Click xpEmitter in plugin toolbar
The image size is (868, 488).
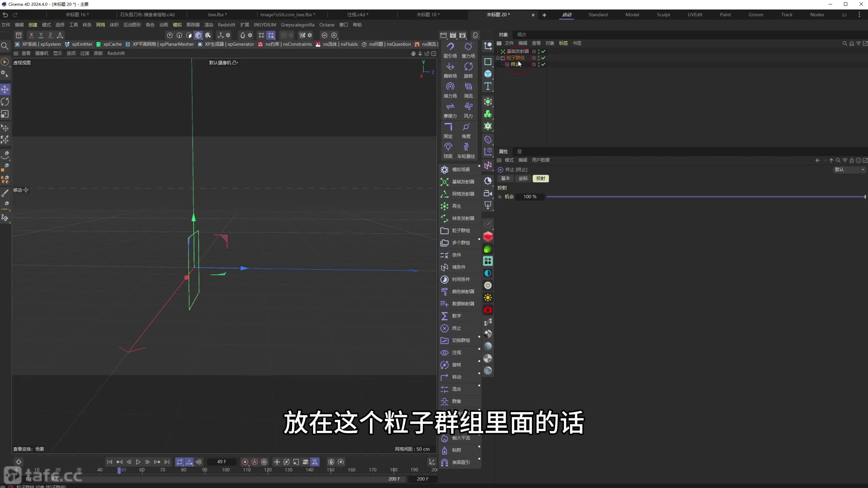79,44
